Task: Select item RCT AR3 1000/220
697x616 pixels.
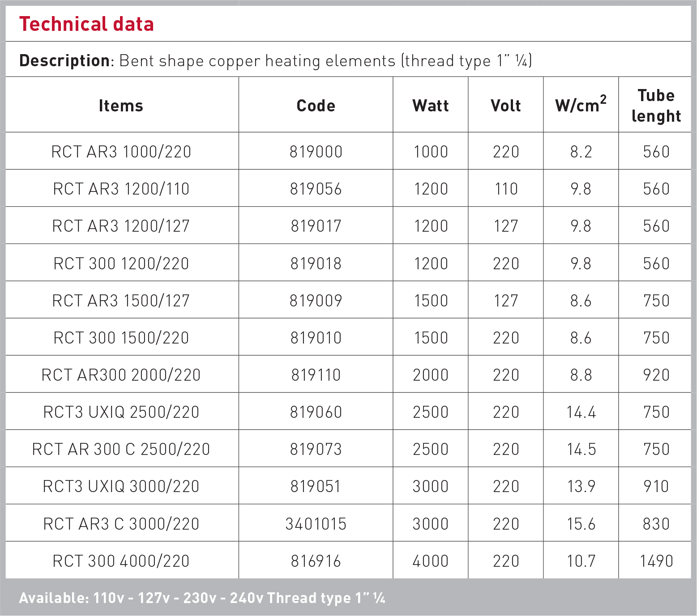Action: point(121,152)
